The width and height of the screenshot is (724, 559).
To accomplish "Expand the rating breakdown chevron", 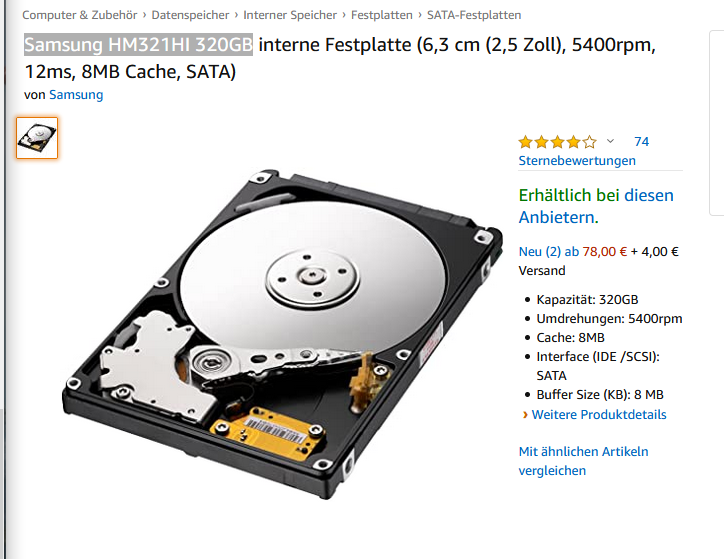I will [x=610, y=141].
